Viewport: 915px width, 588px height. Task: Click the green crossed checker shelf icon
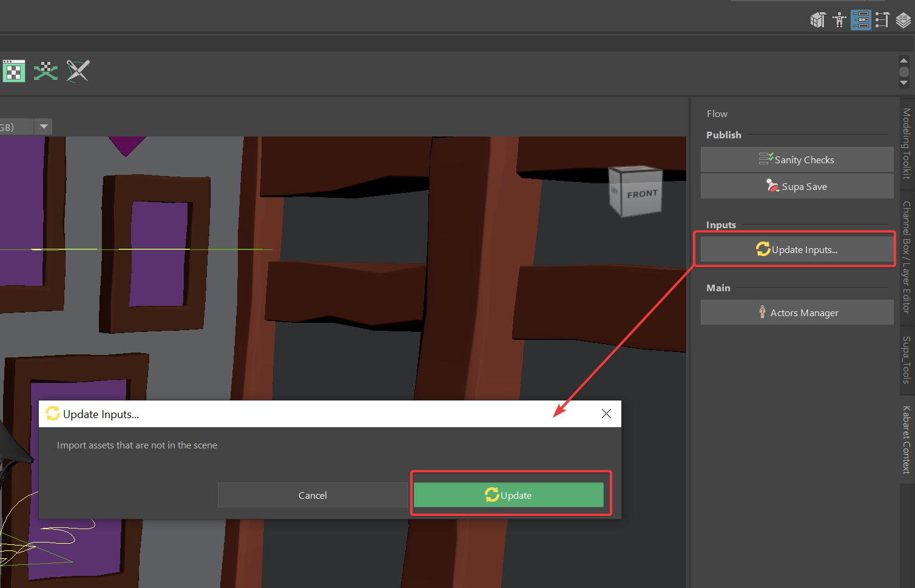46,71
